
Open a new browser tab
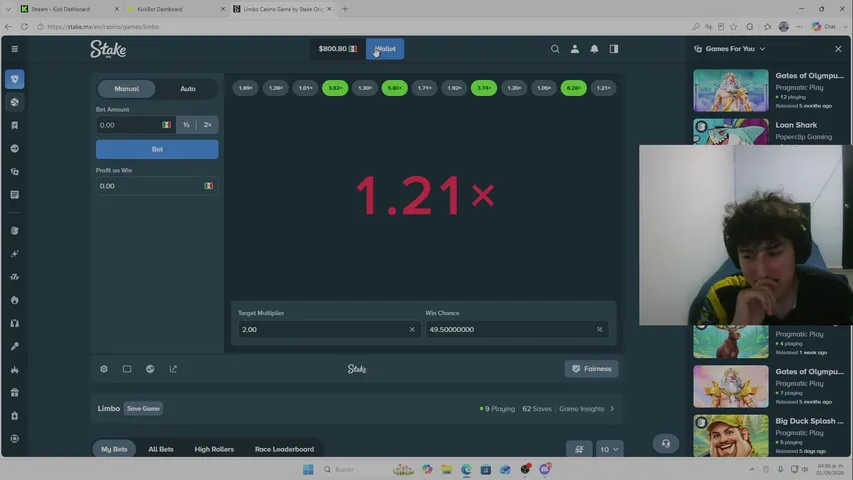coord(345,9)
